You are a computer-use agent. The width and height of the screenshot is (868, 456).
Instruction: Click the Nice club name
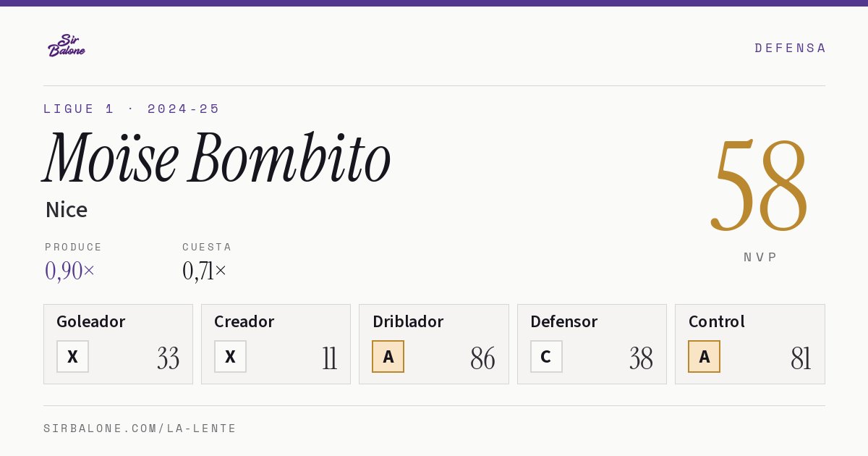tap(67, 210)
